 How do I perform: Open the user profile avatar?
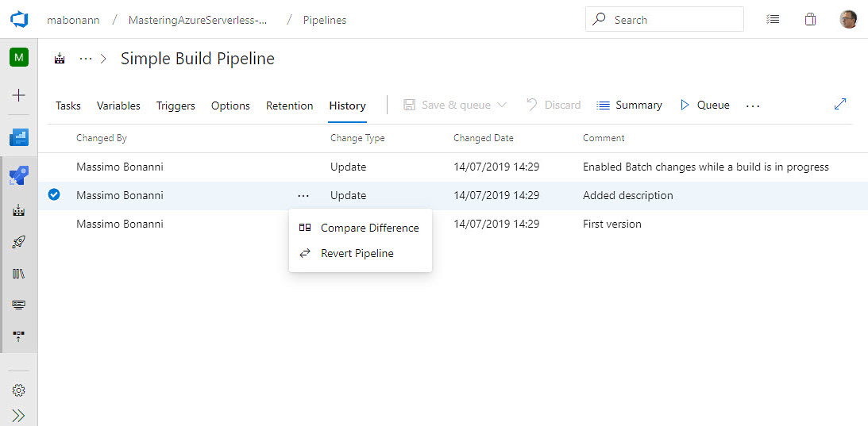pyautogui.click(x=848, y=19)
